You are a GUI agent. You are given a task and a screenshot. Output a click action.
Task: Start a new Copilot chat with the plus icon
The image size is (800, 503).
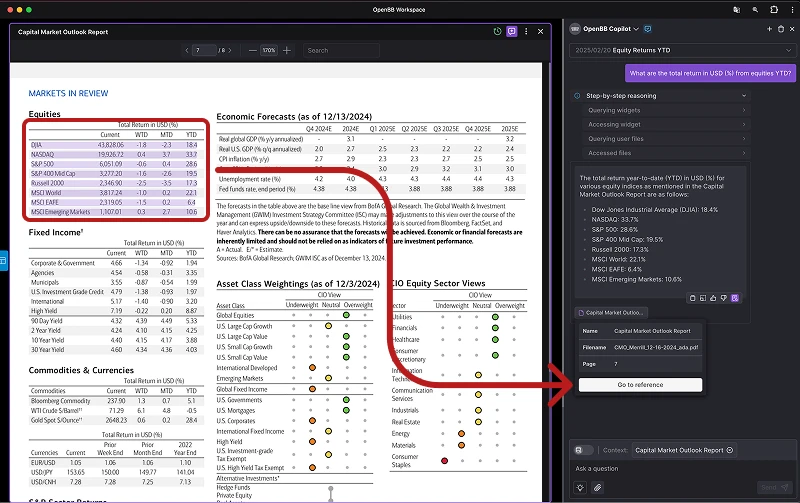768,29
